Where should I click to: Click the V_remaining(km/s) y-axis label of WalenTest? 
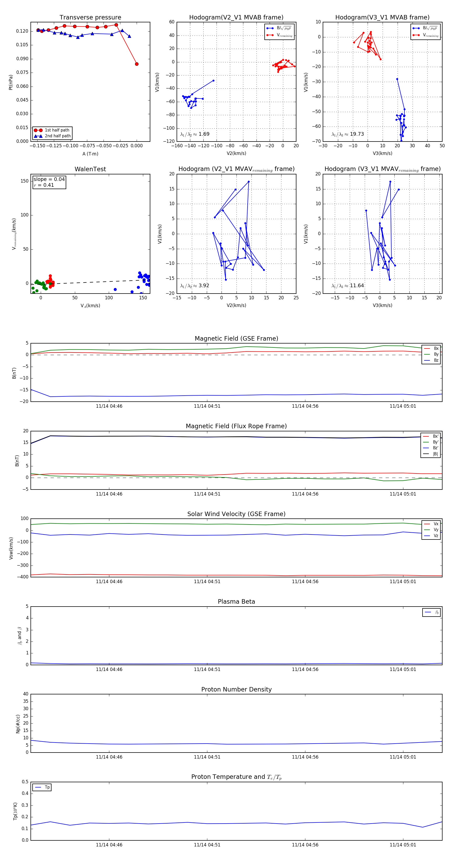click(14, 234)
